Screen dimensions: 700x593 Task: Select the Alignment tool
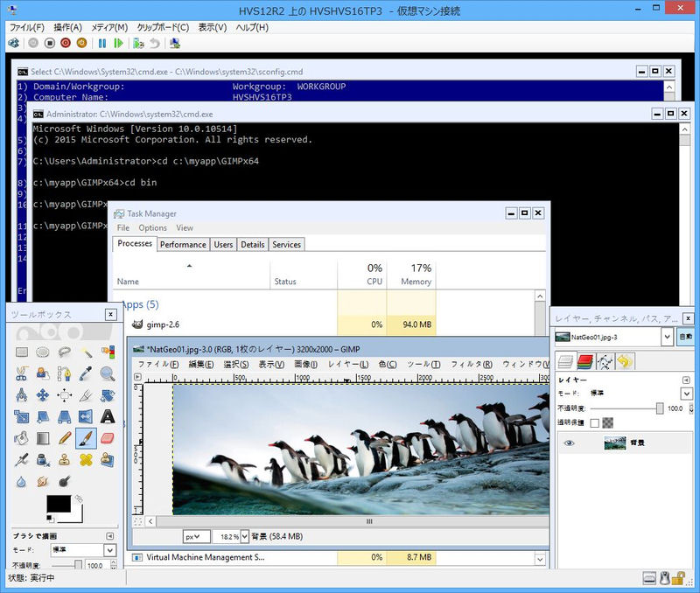pyautogui.click(x=64, y=394)
